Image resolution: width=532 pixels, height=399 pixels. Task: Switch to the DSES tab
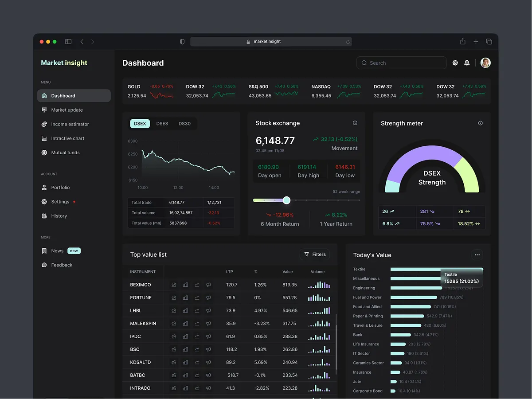pyautogui.click(x=162, y=123)
